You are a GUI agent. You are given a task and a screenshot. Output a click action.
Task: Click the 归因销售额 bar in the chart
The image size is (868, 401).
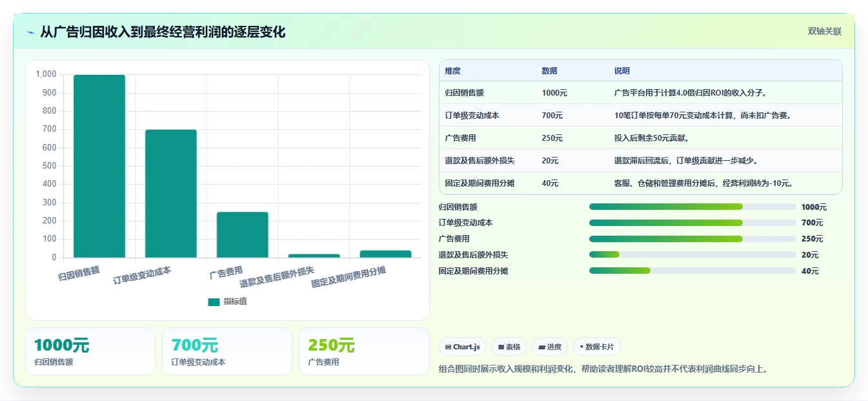point(99,166)
